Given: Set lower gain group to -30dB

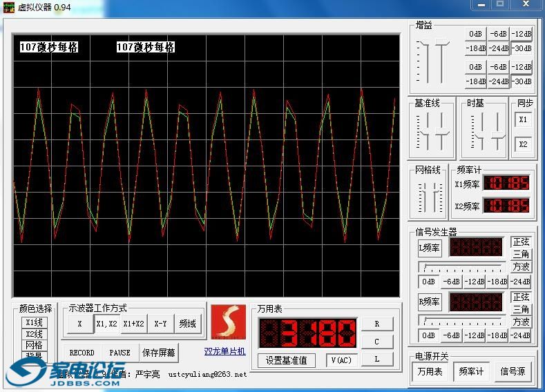Looking at the screenshot, I should pyautogui.click(x=522, y=81).
